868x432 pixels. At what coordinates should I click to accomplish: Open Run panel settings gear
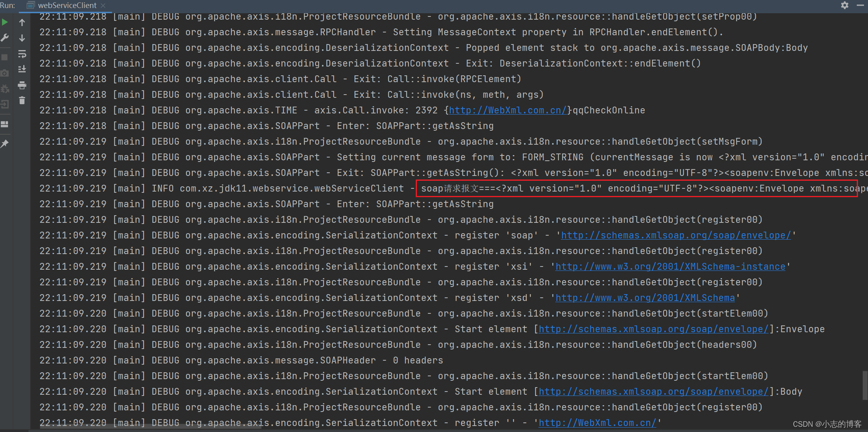pos(845,5)
